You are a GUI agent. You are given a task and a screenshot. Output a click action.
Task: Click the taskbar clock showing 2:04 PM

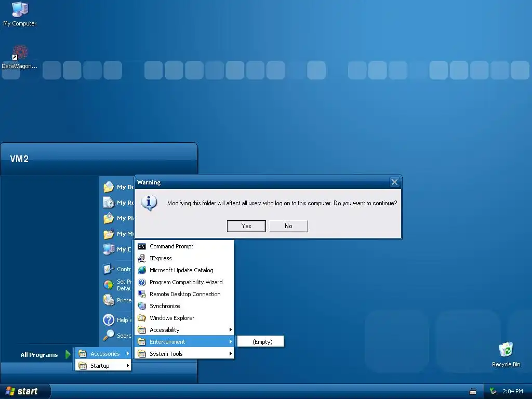pos(513,391)
